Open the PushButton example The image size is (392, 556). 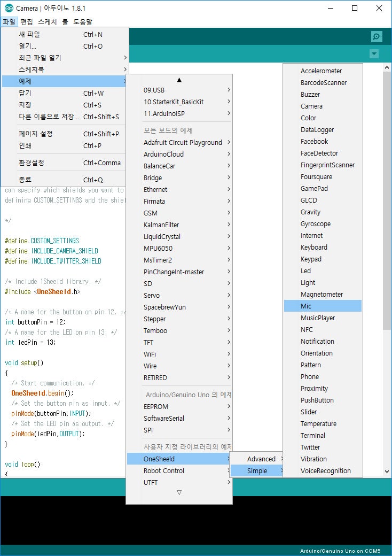pyautogui.click(x=323, y=400)
